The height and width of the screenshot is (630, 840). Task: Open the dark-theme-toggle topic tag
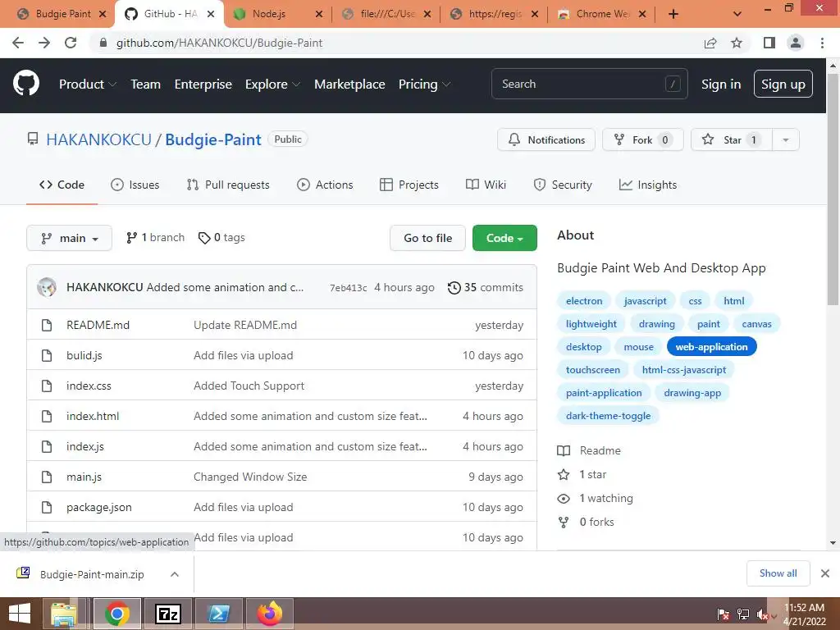608,416
